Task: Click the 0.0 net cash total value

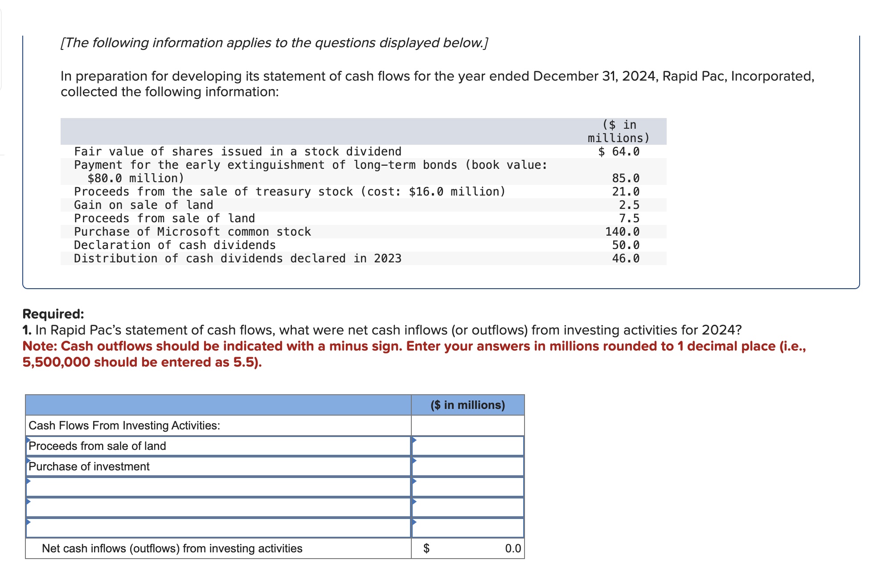Action: (x=512, y=548)
